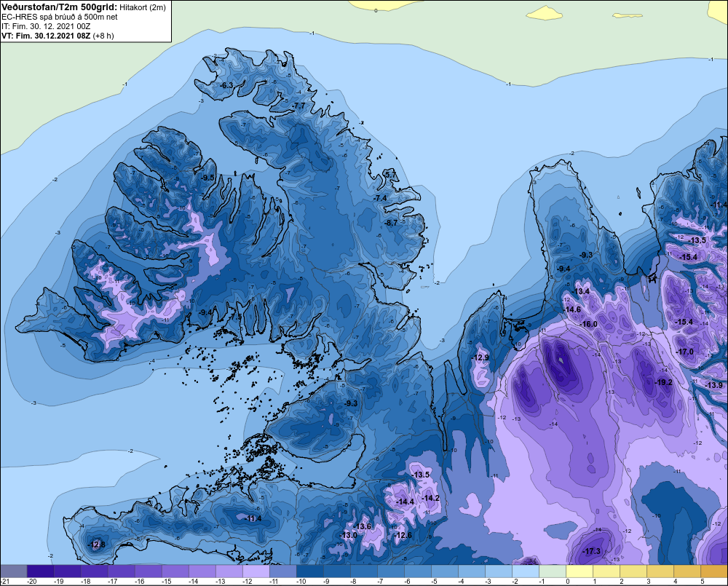The width and height of the screenshot is (728, 586).
Task: Click the -13.9 temperature label
Action: [713, 385]
